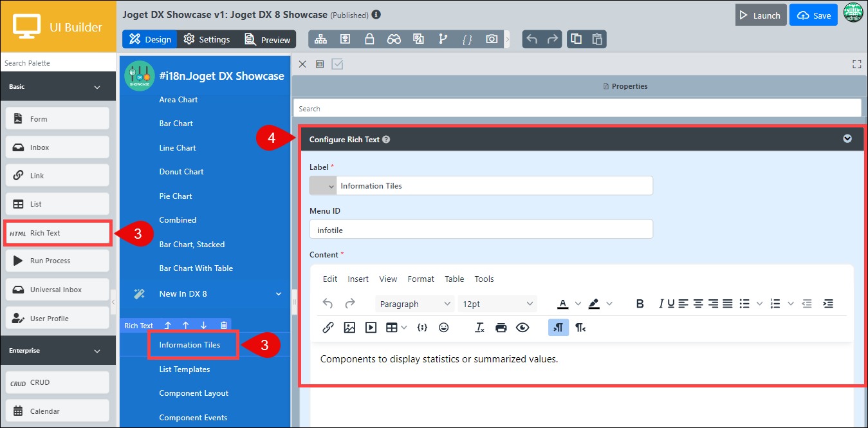The width and height of the screenshot is (868, 428).
Task: Select the Run Process palette element
Action: coord(58,261)
